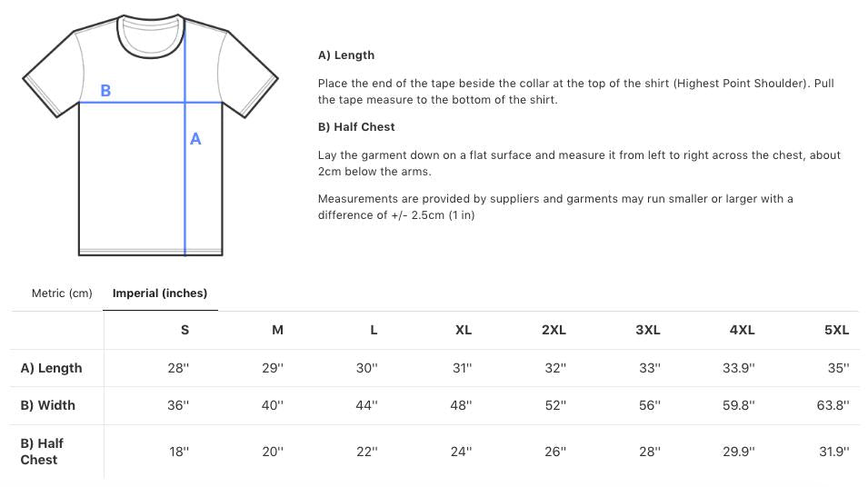Click the shirt collar in the diagram

[151, 36]
